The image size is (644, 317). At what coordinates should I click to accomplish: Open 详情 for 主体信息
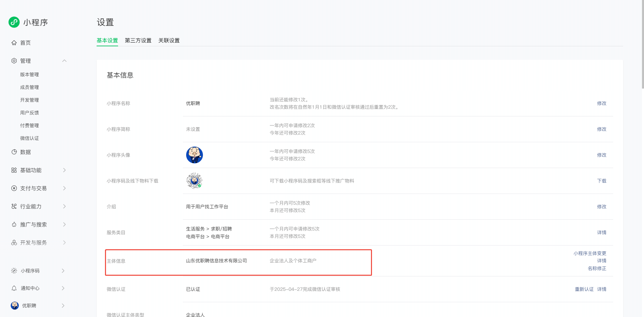tap(602, 261)
